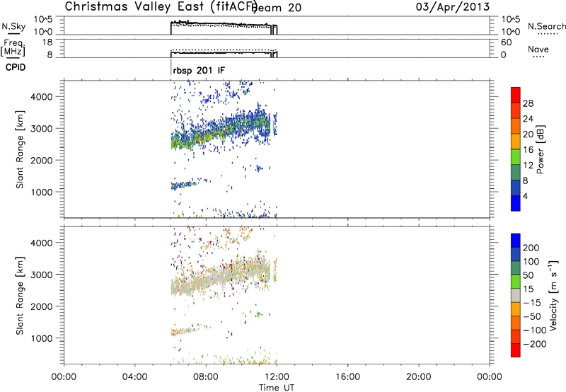Click the Nave legend label
Viewport: 566px width, 392px height.
pos(538,49)
